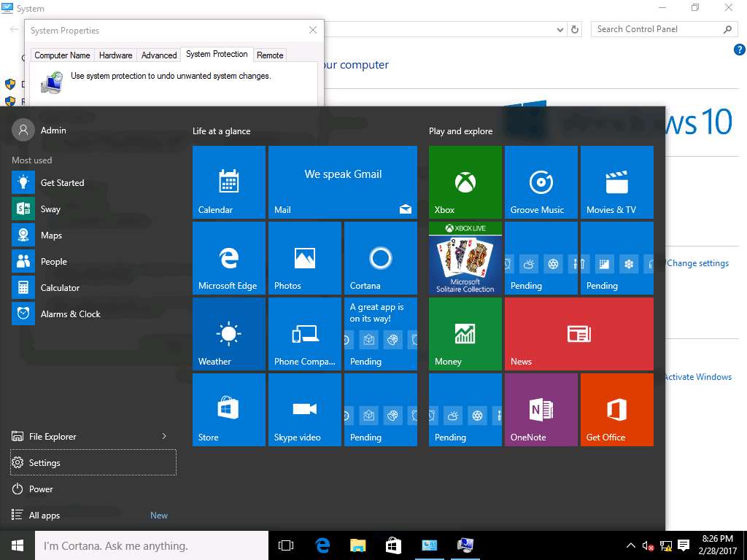The image size is (747, 560).
Task: Open the Money tile
Action: (x=465, y=333)
